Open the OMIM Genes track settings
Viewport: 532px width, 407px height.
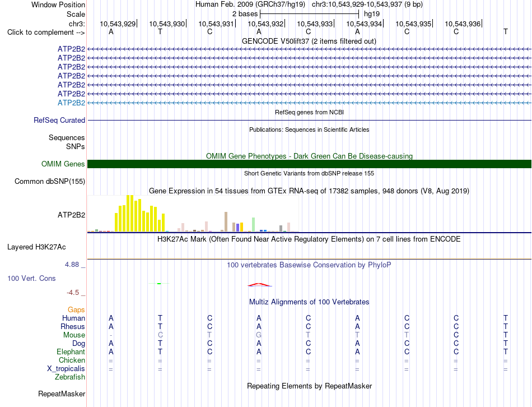(x=63, y=164)
